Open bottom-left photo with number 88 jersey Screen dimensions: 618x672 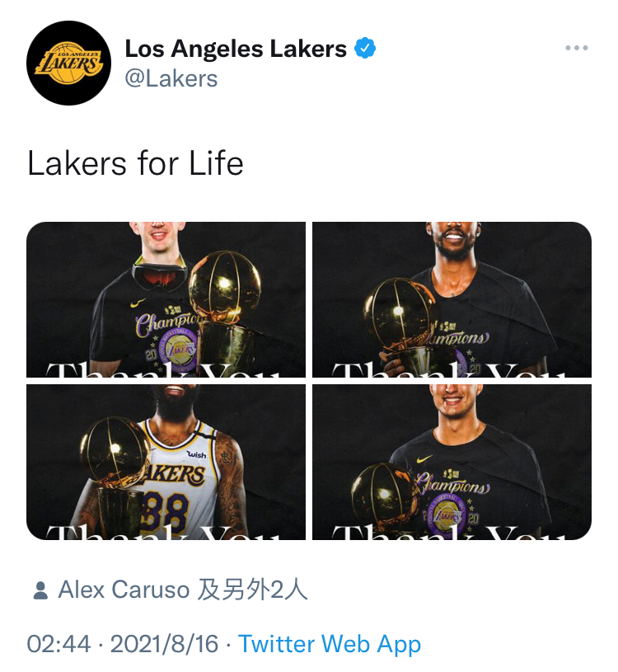pos(166,462)
